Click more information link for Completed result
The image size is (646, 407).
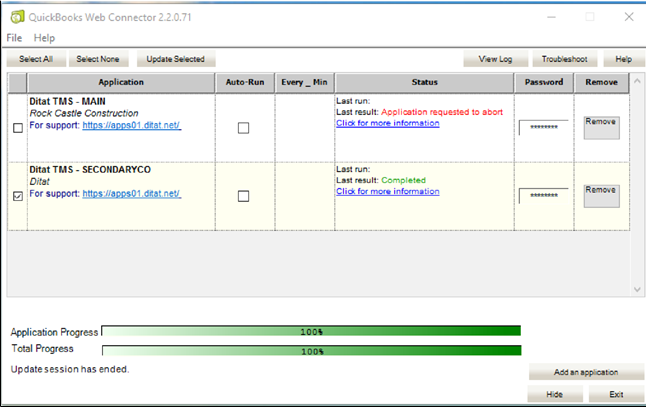387,191
